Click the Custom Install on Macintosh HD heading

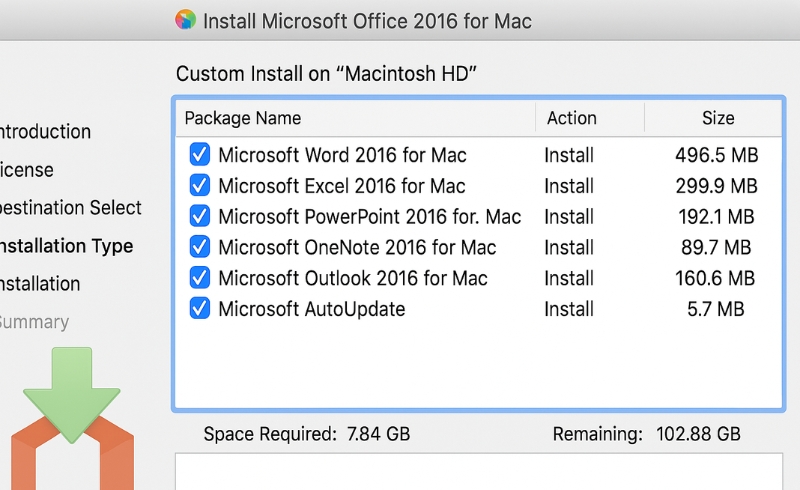(326, 74)
